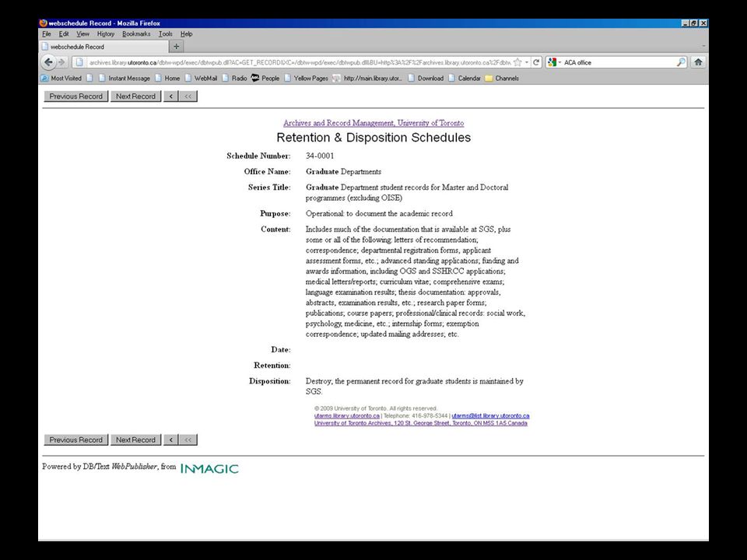The image size is (747, 560).
Task: Click the search magnifier icon
Action: point(682,62)
